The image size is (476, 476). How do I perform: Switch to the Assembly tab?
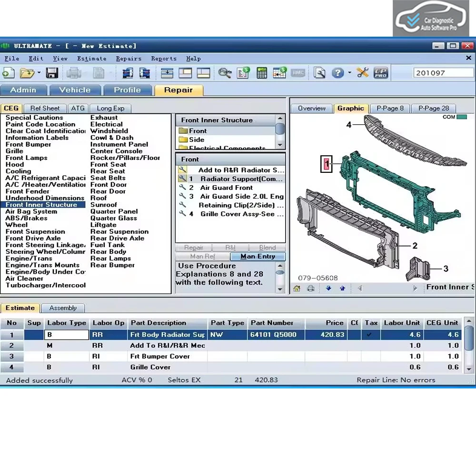pos(63,308)
